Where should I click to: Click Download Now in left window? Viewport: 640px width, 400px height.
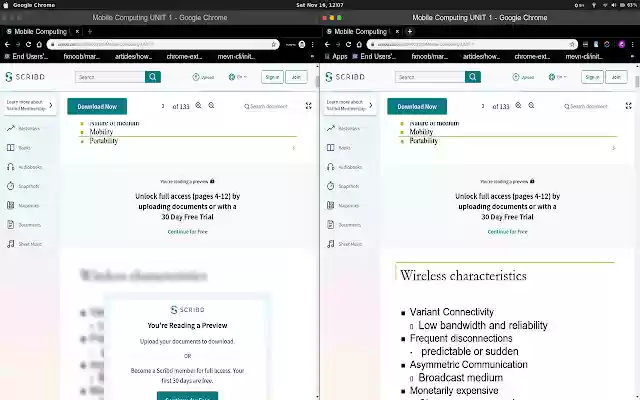pos(97,106)
